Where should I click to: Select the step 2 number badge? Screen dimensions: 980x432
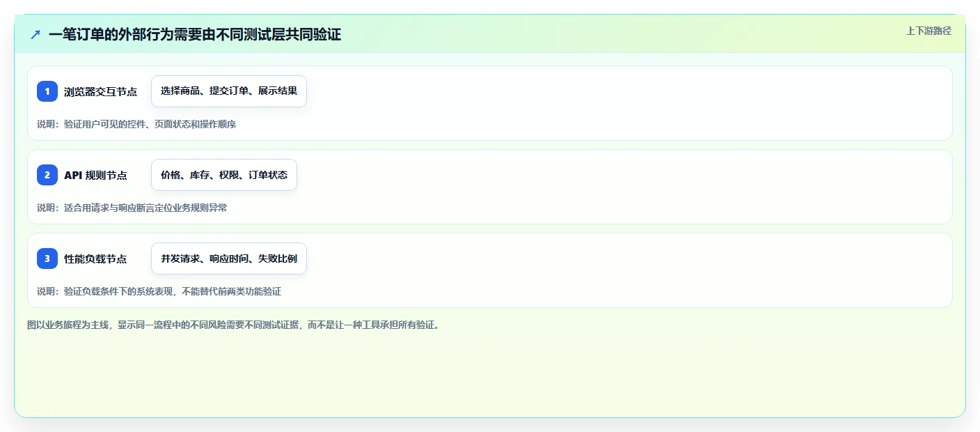click(x=47, y=175)
